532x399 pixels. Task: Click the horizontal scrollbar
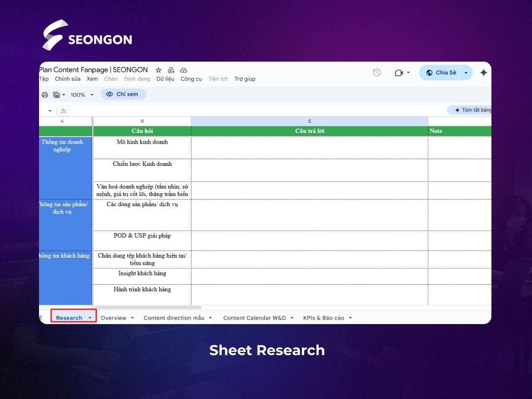[x=148, y=307]
